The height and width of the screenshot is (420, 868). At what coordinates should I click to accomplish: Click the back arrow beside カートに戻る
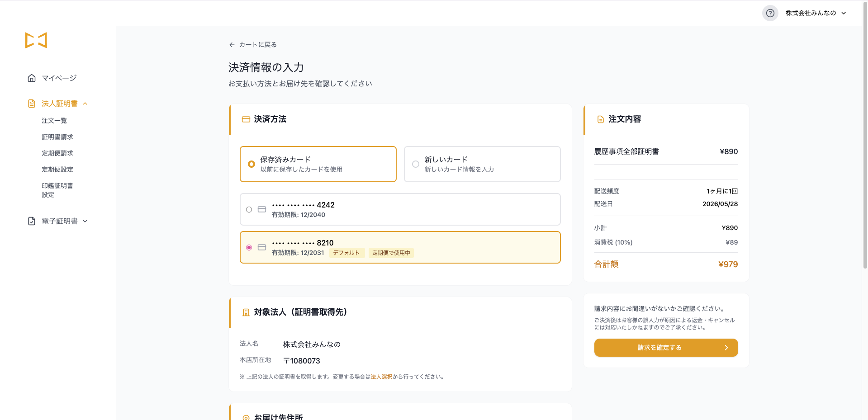coord(232,45)
